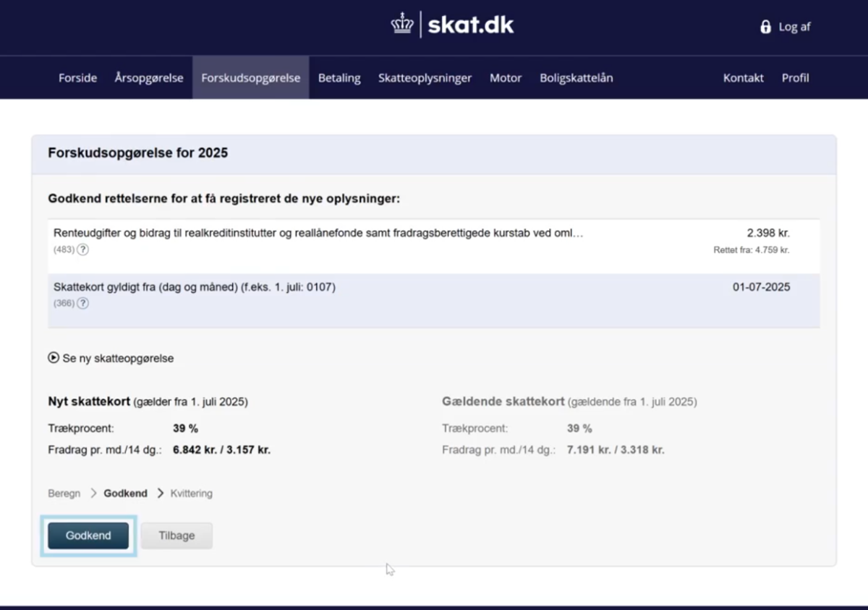The height and width of the screenshot is (610, 868).
Task: Open help icon for field 366
Action: point(83,303)
